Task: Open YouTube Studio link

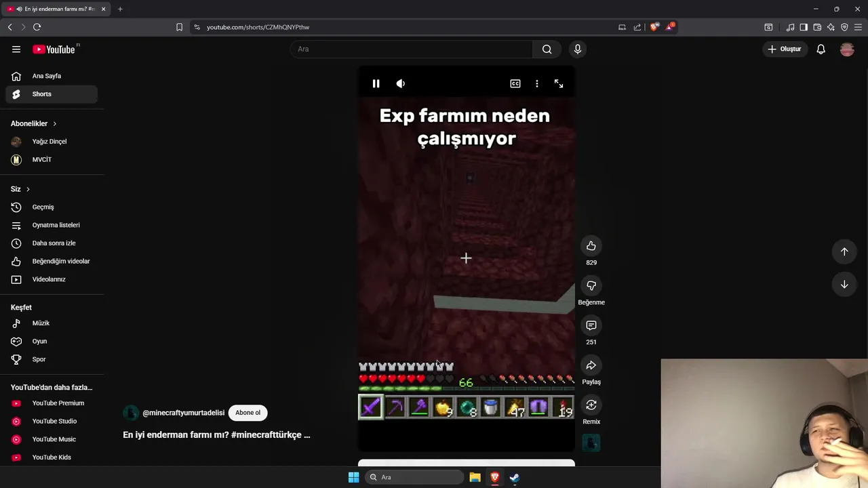Action: (x=52, y=422)
